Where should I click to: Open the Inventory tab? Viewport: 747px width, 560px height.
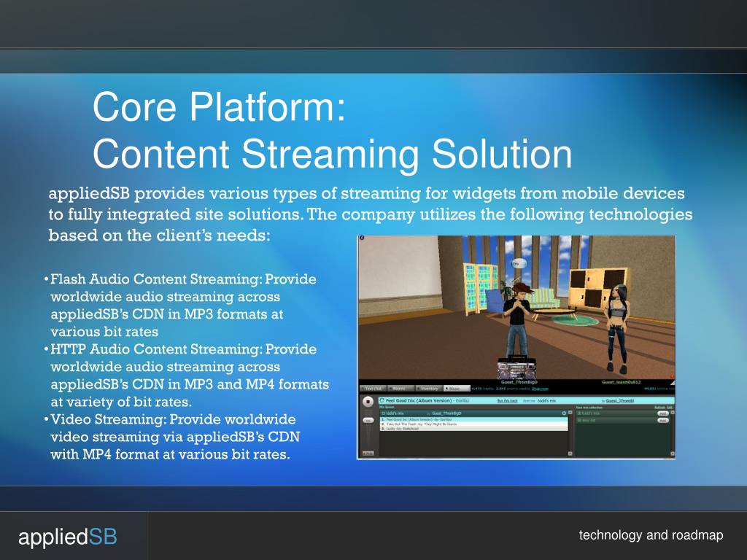(x=429, y=389)
